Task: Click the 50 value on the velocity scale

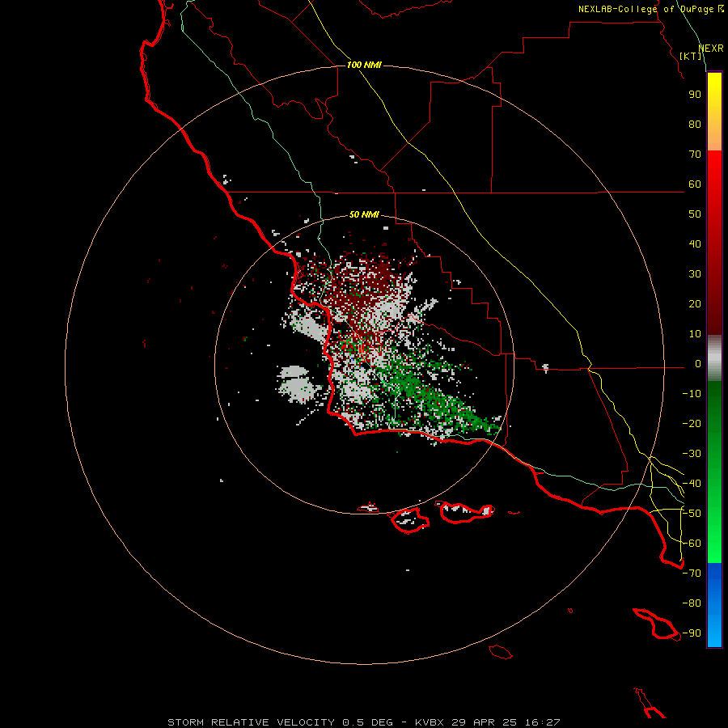Action: 695,214
